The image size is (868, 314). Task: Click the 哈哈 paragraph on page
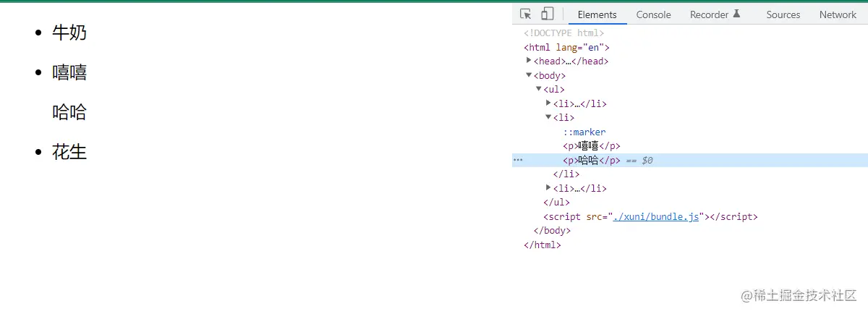coord(69,112)
